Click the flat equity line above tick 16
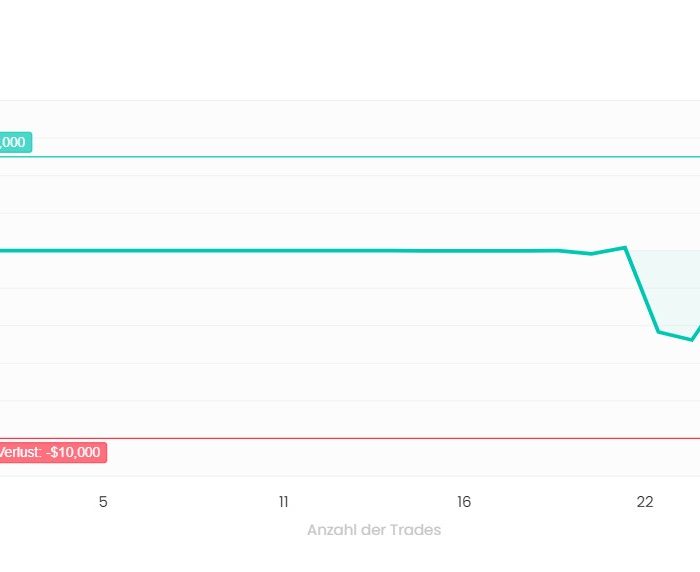 pyautogui.click(x=464, y=251)
